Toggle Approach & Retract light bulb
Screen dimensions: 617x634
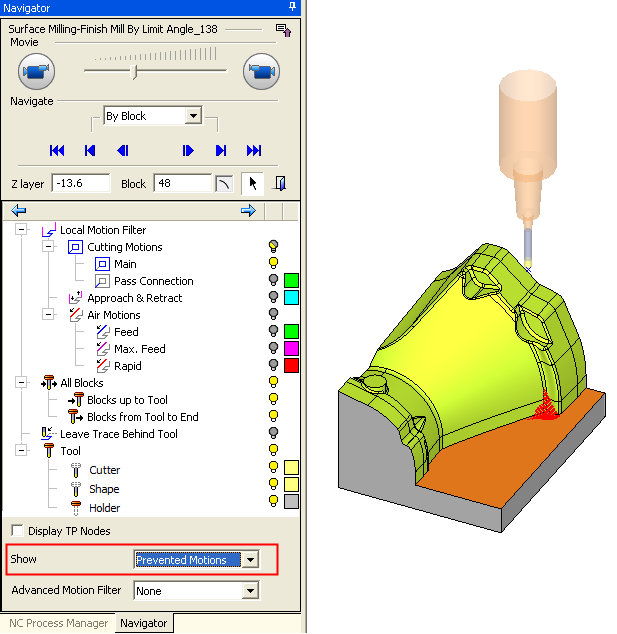(273, 297)
